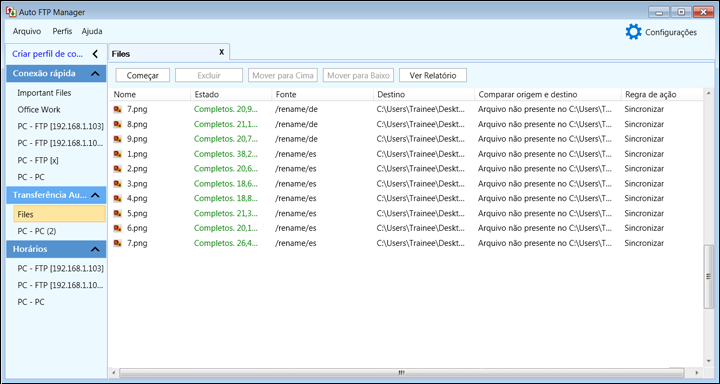Collapse the Conexão rápida section
Viewport: 720px width, 384px height.
click(x=95, y=73)
